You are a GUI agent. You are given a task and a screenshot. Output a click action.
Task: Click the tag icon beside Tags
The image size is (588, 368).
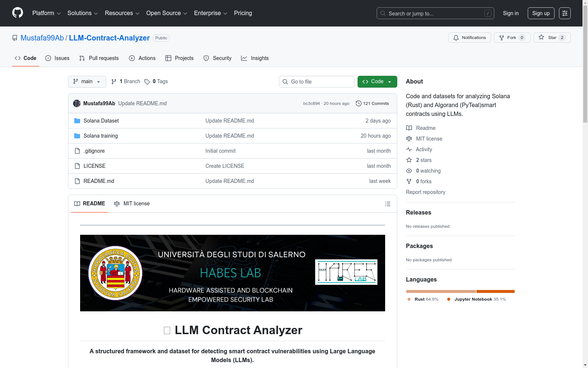147,82
